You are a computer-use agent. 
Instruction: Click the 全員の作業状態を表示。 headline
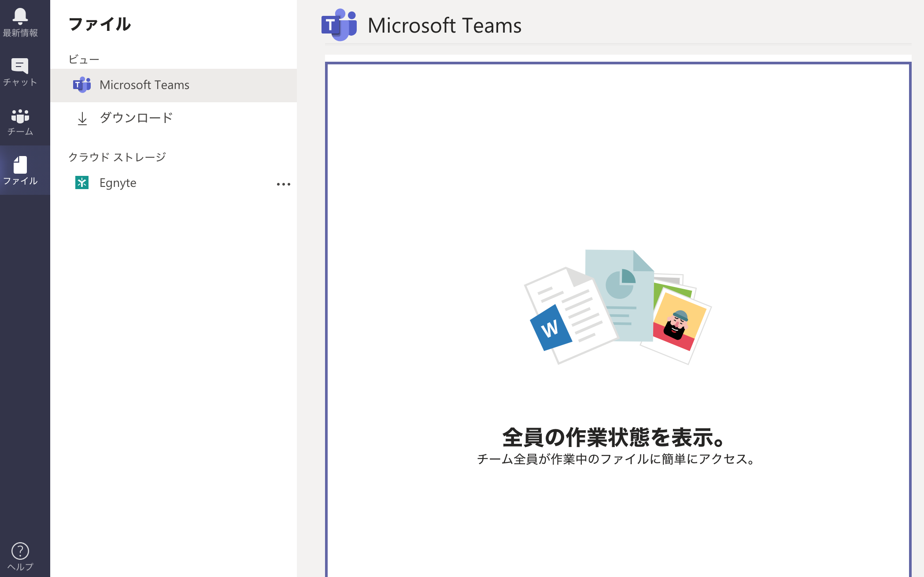(614, 437)
